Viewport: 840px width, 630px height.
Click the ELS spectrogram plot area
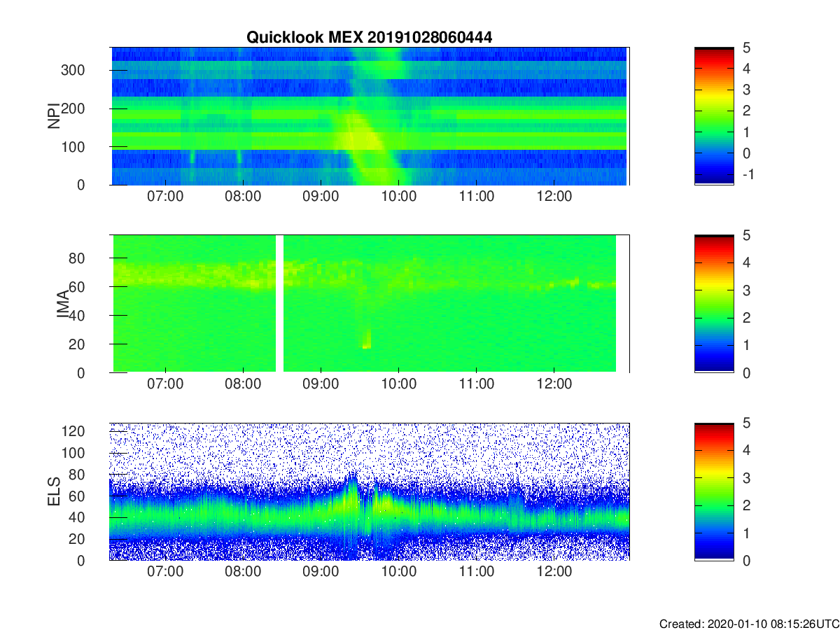click(x=369, y=491)
